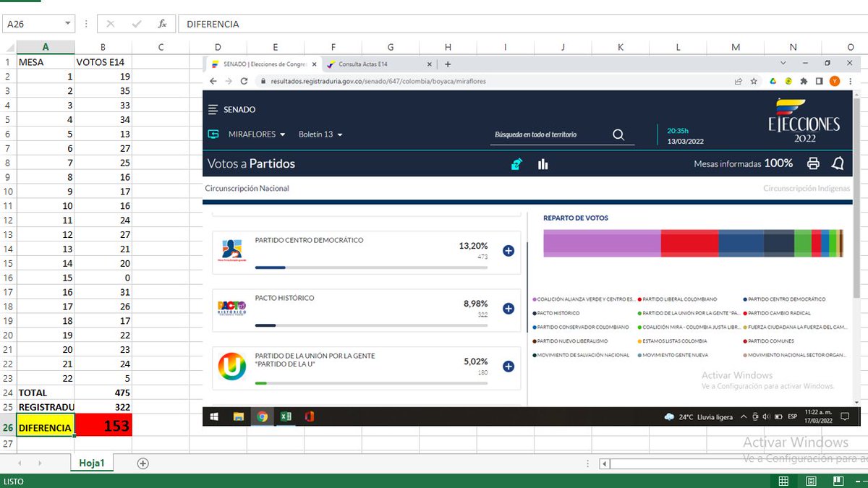
Task: Expand Pacto Histórico details with plus icon
Action: coord(509,309)
